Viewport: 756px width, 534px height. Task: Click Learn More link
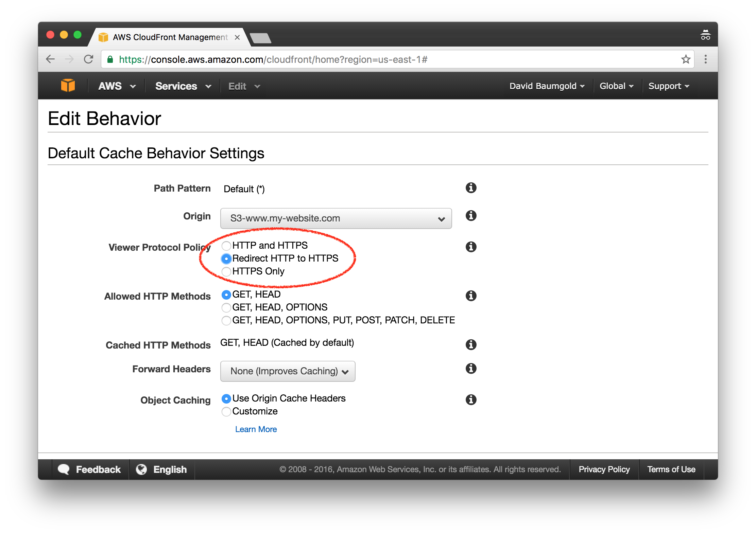[256, 429]
